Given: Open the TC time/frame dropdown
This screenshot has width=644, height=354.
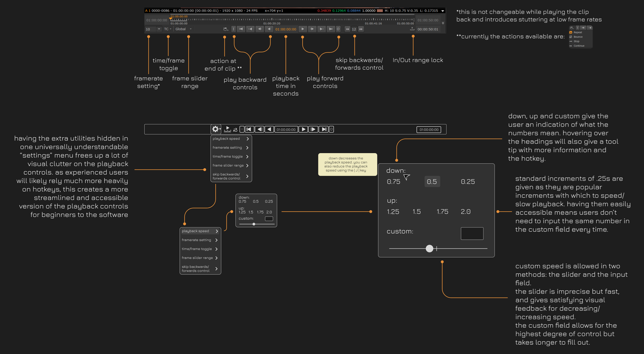Looking at the screenshot, I should [168, 29].
